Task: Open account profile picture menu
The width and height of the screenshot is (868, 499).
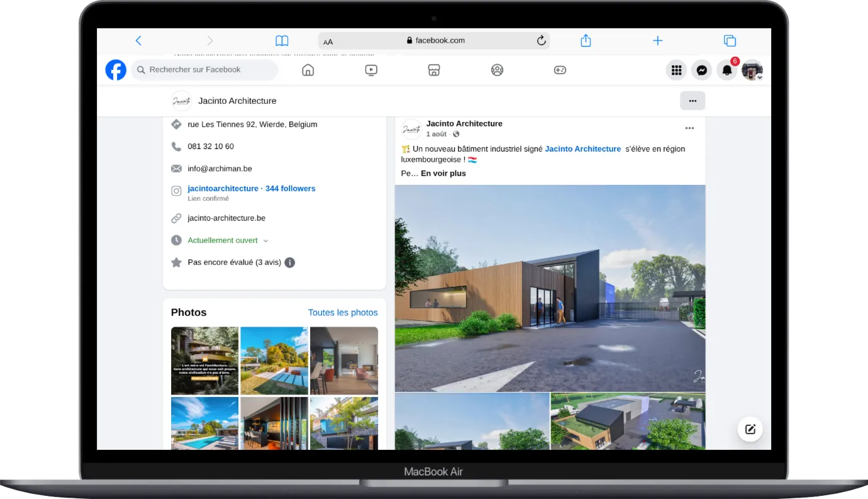Action: [x=752, y=70]
